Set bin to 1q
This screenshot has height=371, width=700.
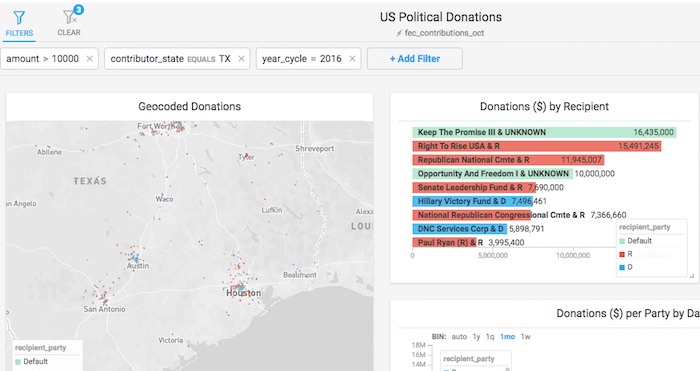[490, 337]
